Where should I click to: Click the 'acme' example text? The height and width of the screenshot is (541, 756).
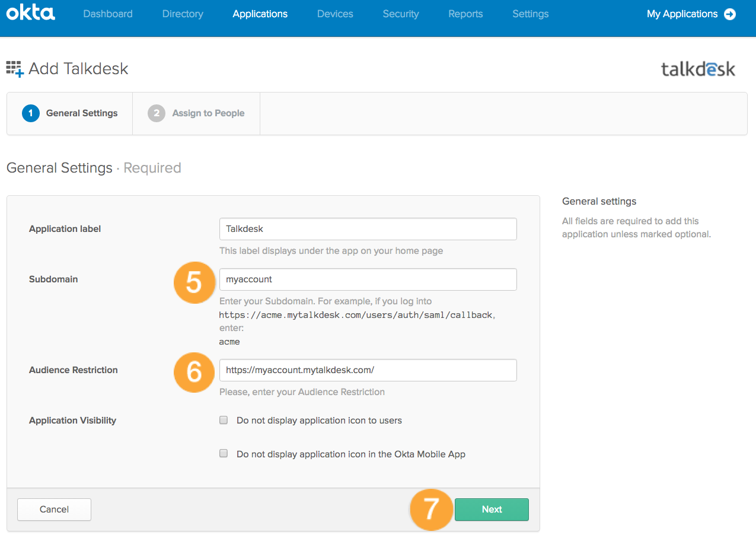coord(229,342)
